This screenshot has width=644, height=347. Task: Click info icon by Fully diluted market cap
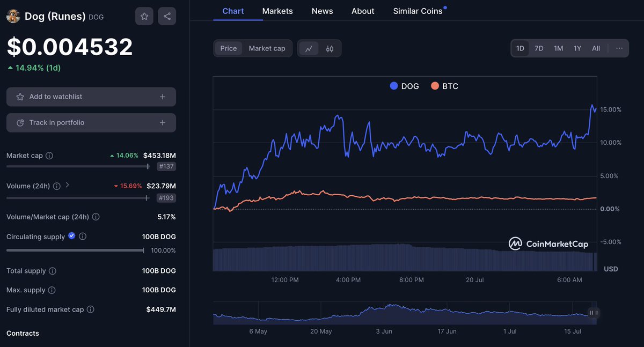(x=91, y=309)
